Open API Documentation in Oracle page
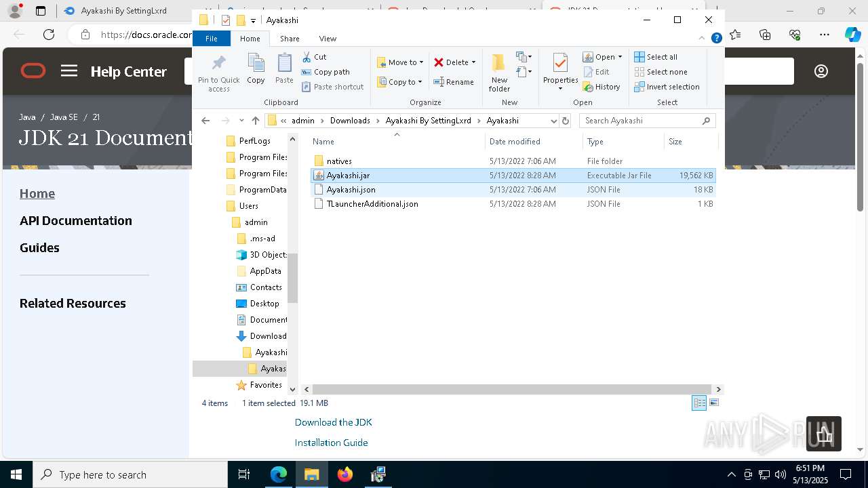The image size is (868, 488). click(76, 221)
